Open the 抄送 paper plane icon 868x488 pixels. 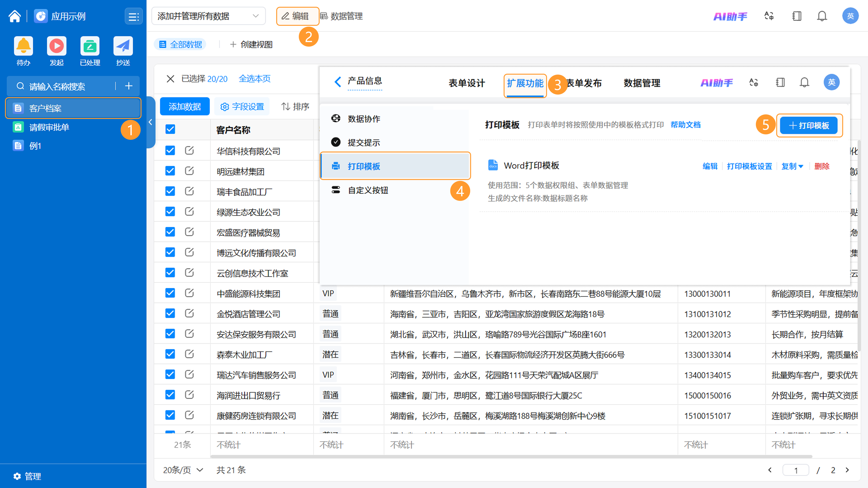123,46
